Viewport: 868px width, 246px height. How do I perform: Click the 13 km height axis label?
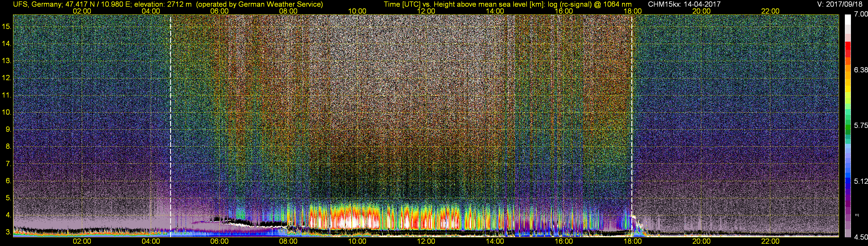tap(7, 61)
